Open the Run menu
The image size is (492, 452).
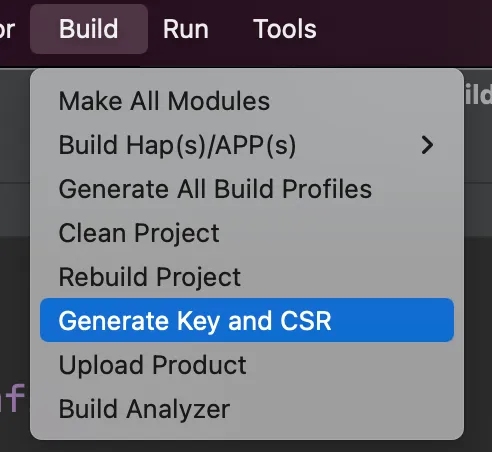(x=186, y=29)
